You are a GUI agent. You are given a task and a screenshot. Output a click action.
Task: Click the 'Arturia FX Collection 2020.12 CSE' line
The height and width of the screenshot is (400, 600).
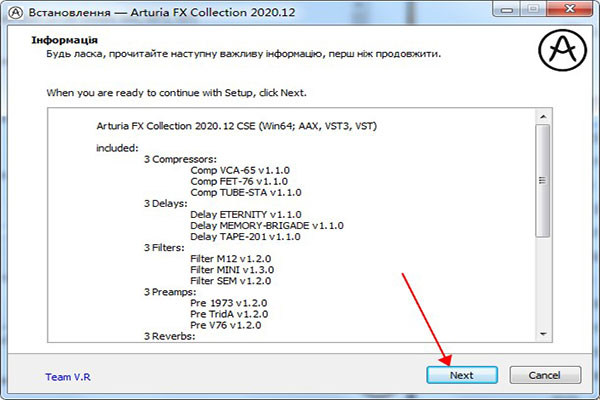click(x=236, y=126)
